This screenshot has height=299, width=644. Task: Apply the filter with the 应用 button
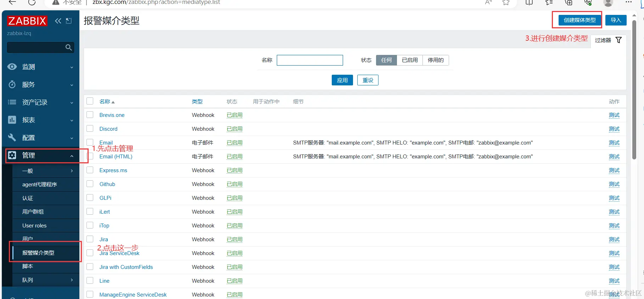(x=342, y=80)
